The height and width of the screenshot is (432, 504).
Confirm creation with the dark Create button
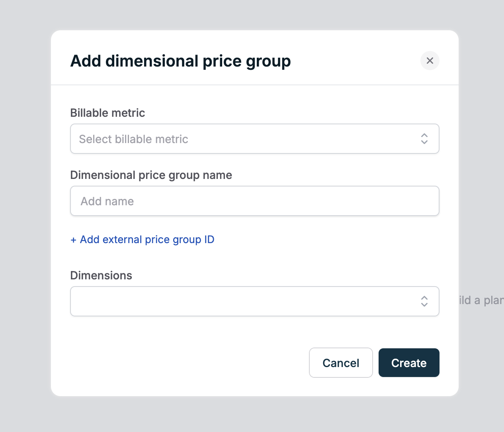[409, 363]
